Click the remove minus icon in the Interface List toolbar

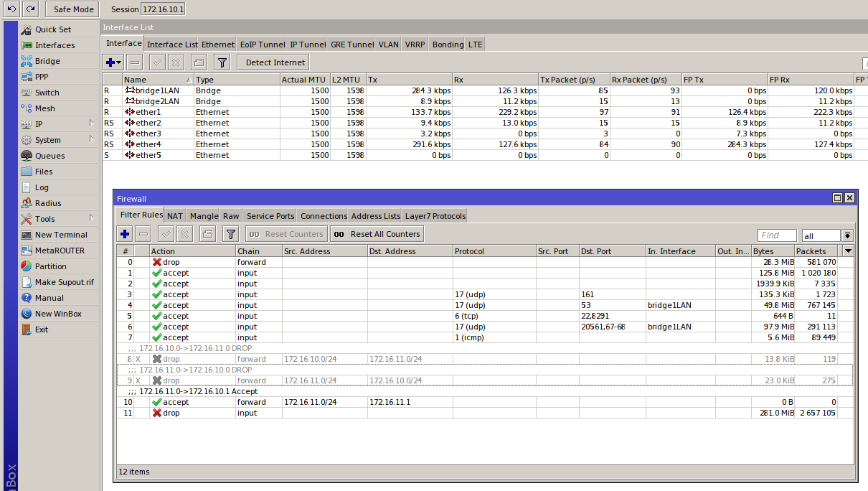[135, 62]
